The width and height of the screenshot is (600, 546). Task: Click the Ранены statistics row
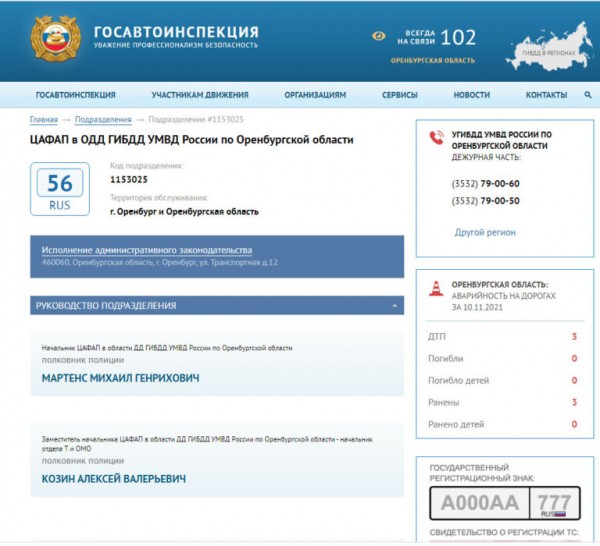coord(502,402)
